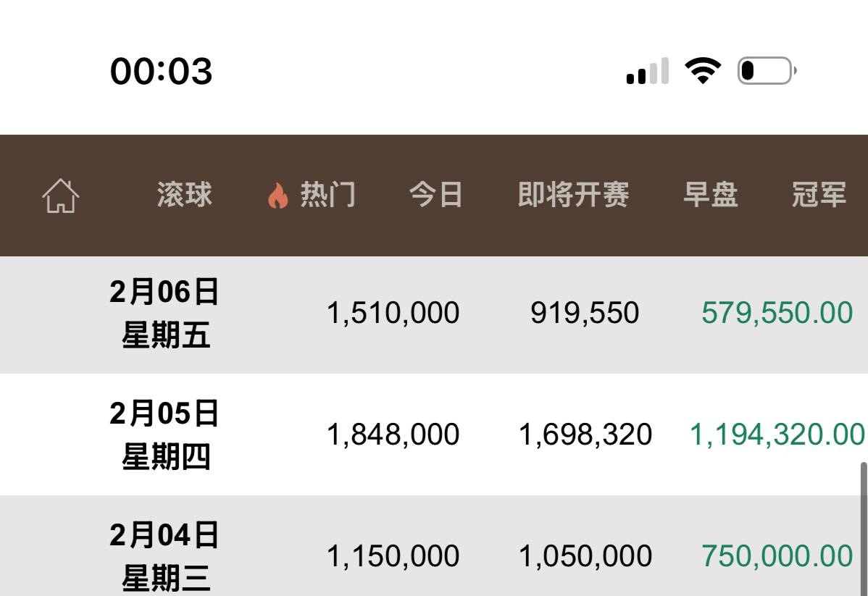The width and height of the screenshot is (868, 596).
Task: Switch to the 冠军 tab
Action: coord(819,195)
